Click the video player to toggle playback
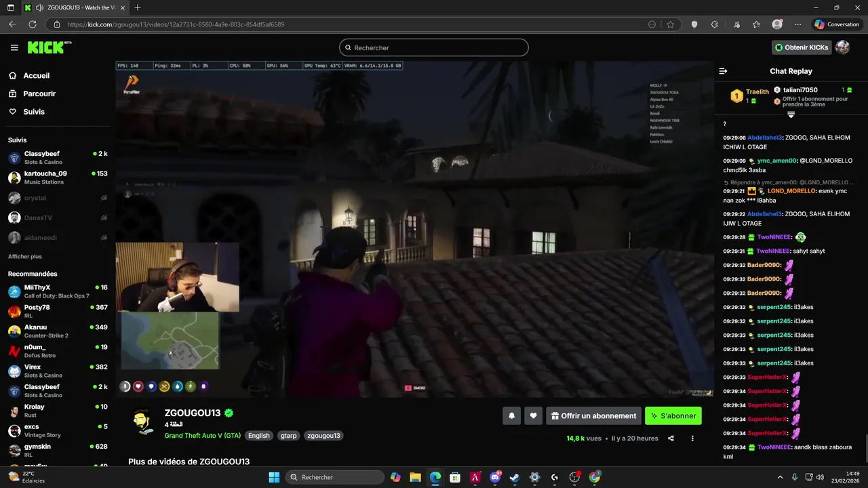This screenshot has width=868, height=488. pyautogui.click(x=414, y=228)
